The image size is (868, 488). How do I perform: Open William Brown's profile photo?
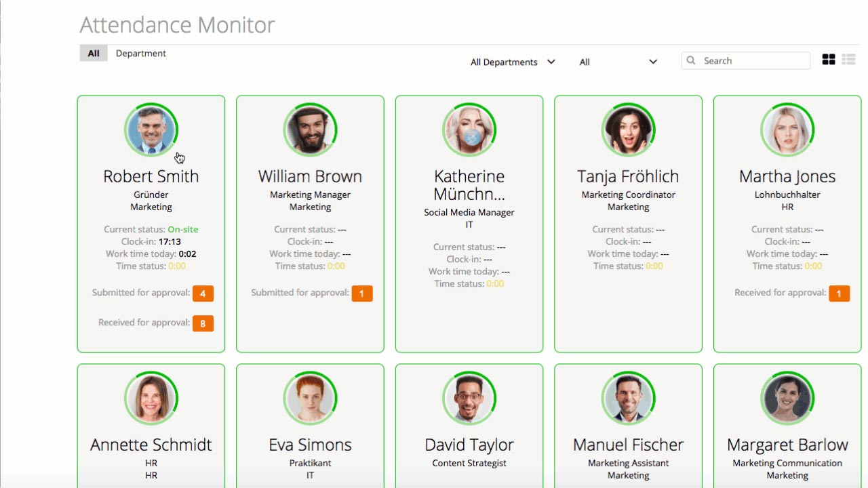pos(310,129)
